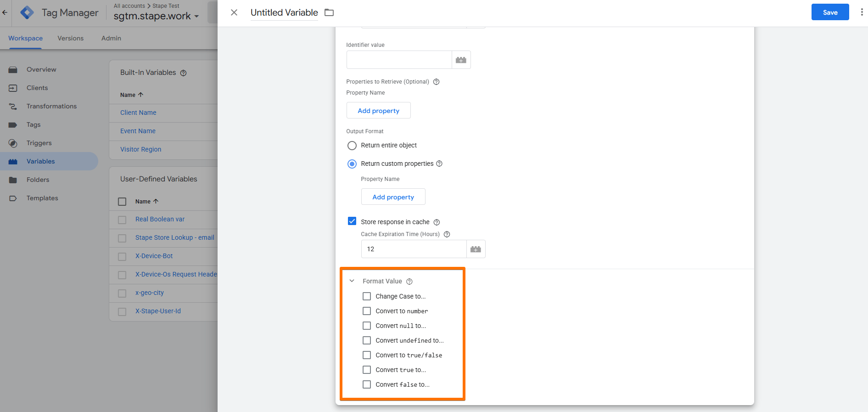Show help for Return custom properties
This screenshot has width=868, height=412.
coord(439,164)
